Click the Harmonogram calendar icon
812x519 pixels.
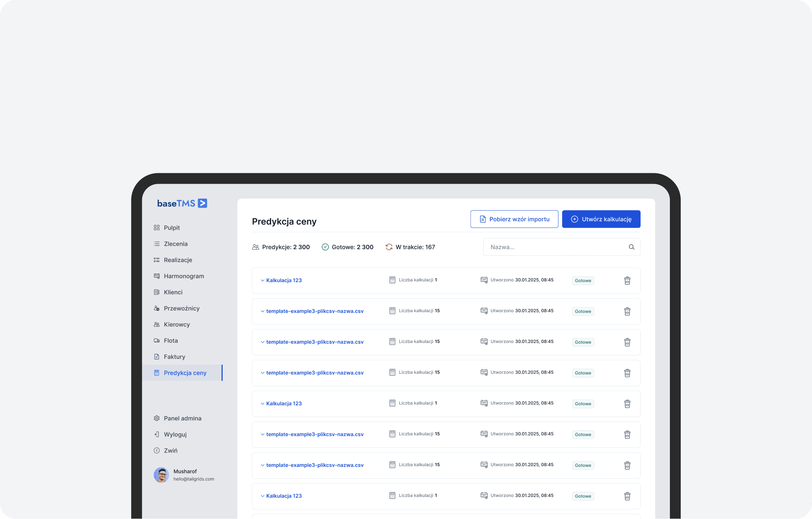(x=157, y=276)
